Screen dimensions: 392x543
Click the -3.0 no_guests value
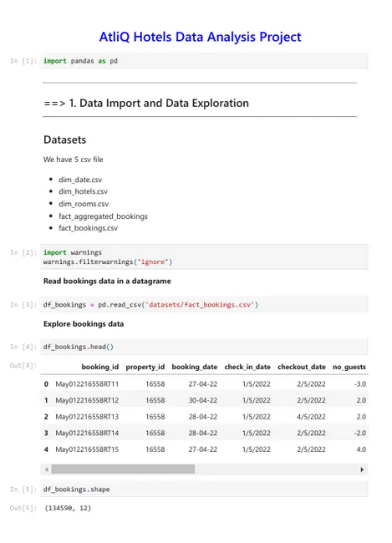[x=360, y=384]
